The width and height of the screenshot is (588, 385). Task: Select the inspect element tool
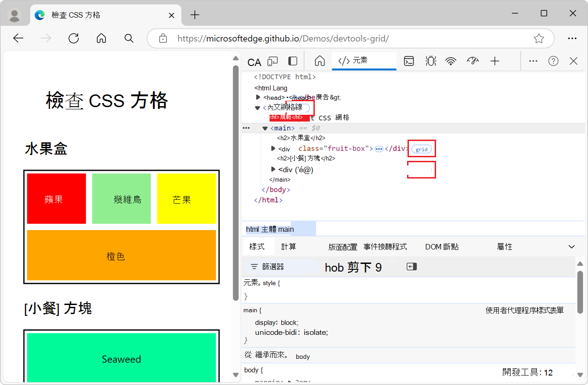coord(254,61)
